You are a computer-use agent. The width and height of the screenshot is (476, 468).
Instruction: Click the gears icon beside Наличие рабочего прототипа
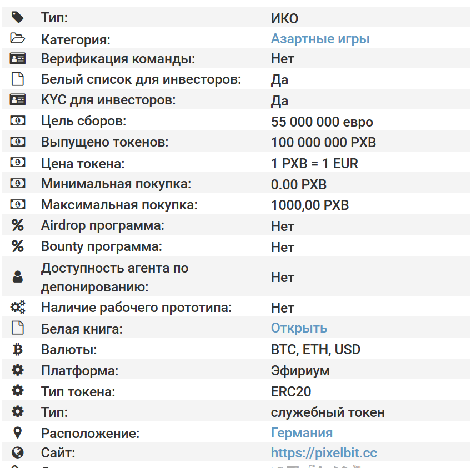18,307
